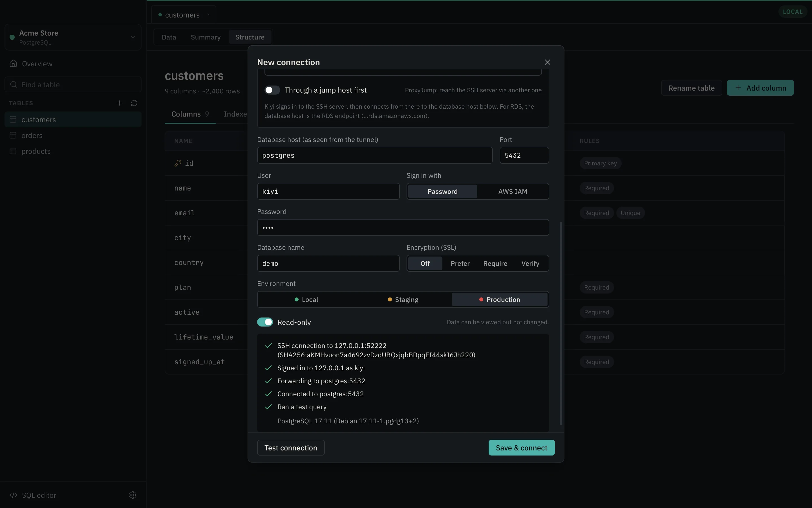Click the dialog's vertical scrollbar
The width and height of the screenshot is (812, 508).
point(561,323)
